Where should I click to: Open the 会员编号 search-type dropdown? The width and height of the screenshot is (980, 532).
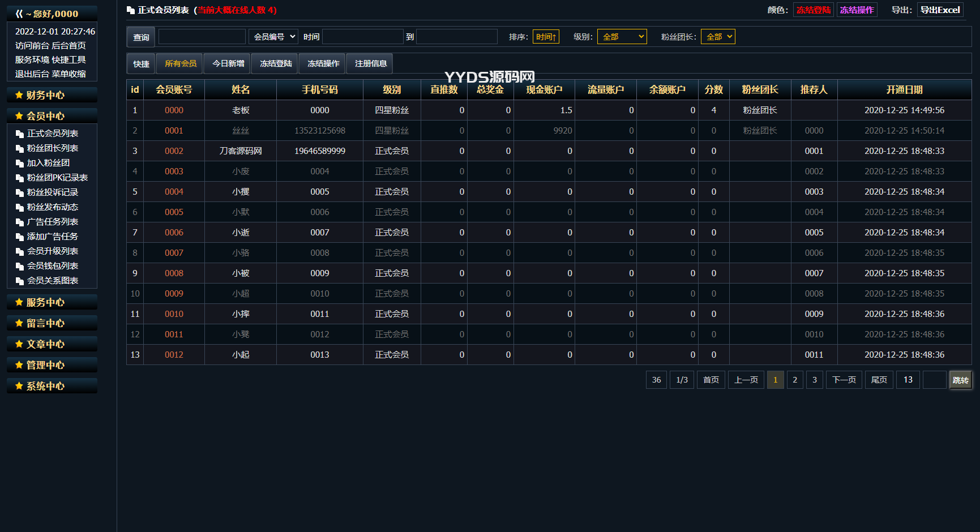[273, 37]
